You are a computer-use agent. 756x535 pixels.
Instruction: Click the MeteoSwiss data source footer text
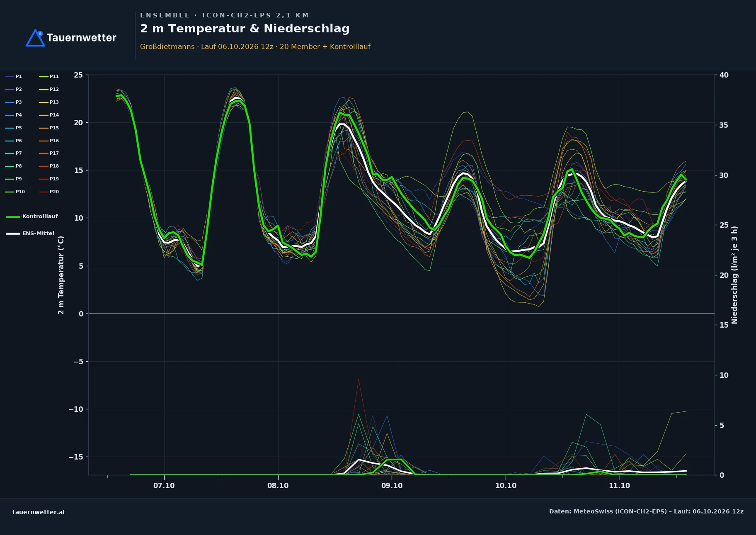(646, 511)
